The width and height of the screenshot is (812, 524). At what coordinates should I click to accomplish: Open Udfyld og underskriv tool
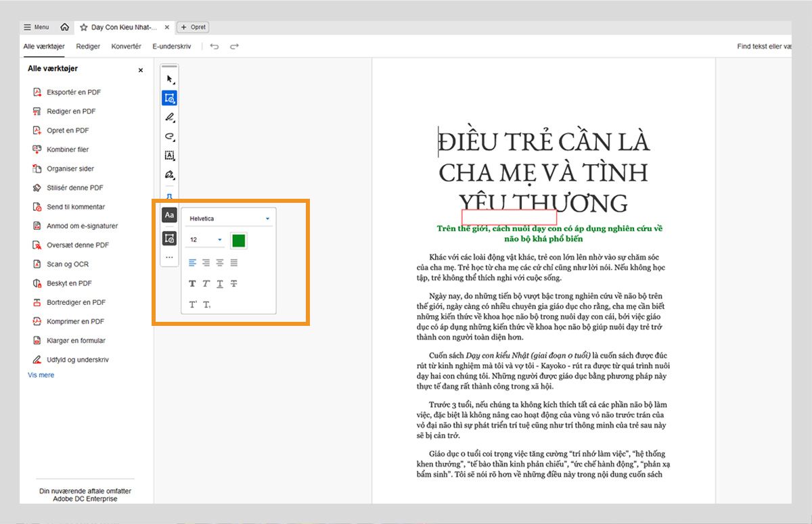(78, 360)
